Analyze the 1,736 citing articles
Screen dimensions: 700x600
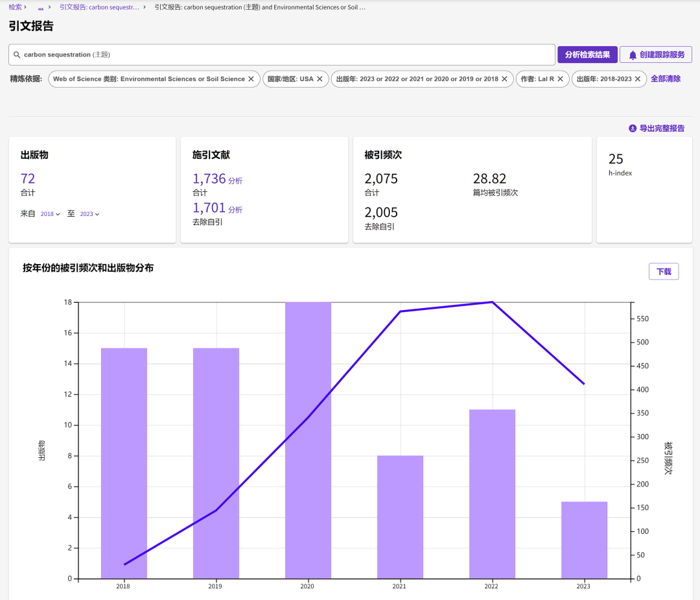pyautogui.click(x=235, y=181)
